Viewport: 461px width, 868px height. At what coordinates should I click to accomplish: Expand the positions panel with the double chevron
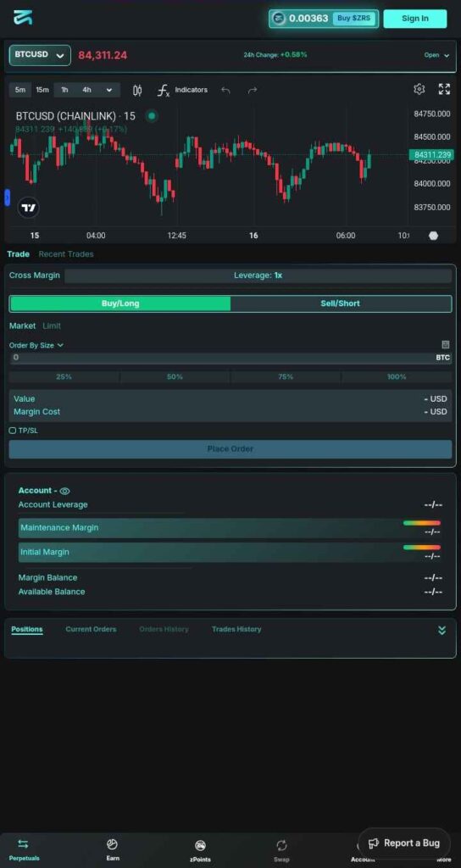[442, 630]
